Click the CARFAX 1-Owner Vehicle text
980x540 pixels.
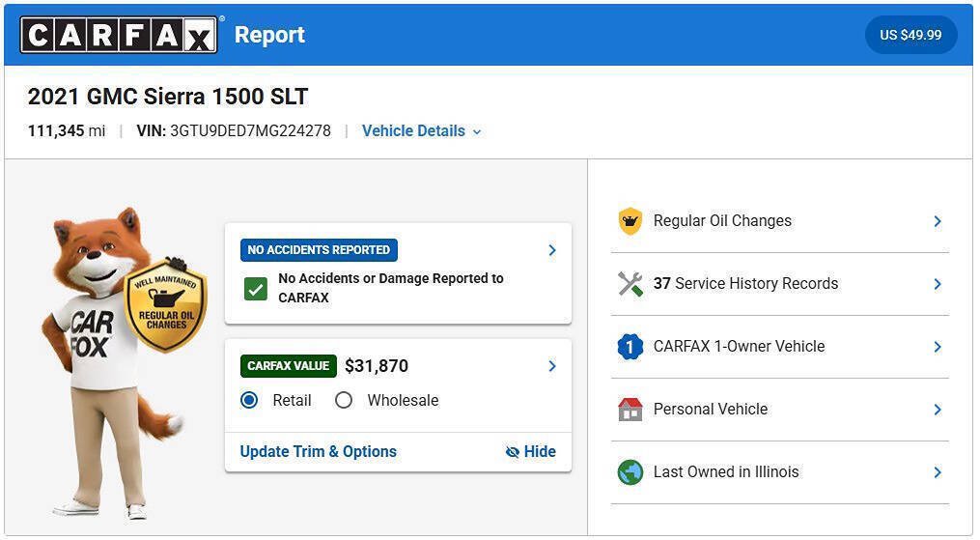(x=739, y=346)
